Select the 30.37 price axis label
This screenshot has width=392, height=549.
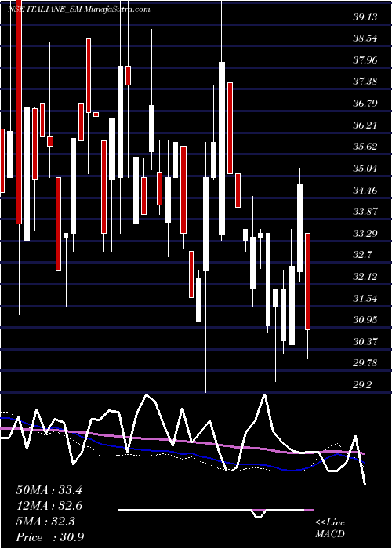tap(365, 342)
